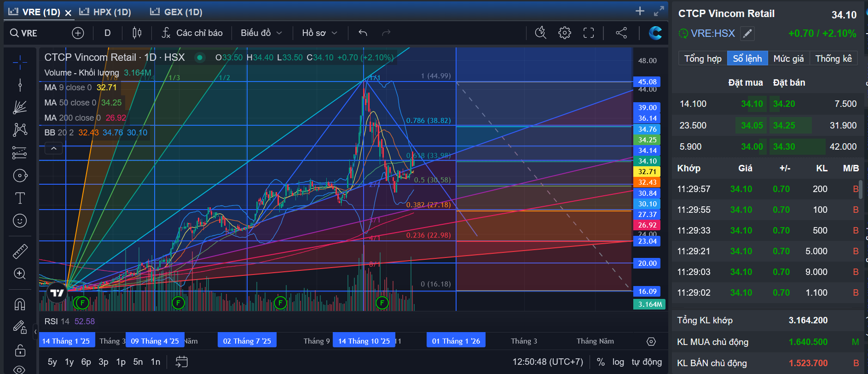This screenshot has height=374, width=868.
Task: Toggle the log scale option
Action: 618,362
